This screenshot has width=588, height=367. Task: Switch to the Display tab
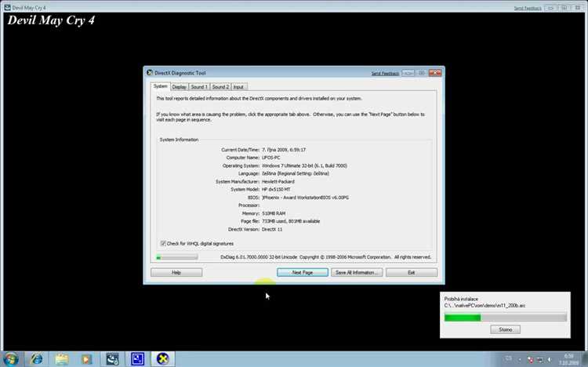180,87
